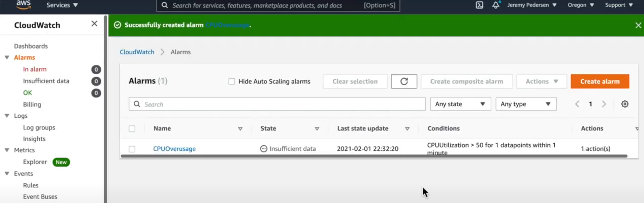Click the Clear selection button

(x=355, y=81)
